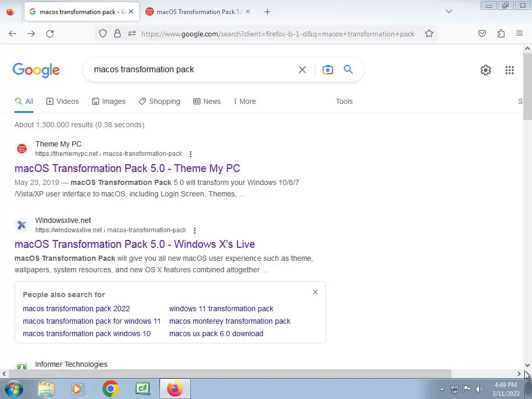532x399 pixels.
Task: Switch to Shopping results
Action: [159, 101]
